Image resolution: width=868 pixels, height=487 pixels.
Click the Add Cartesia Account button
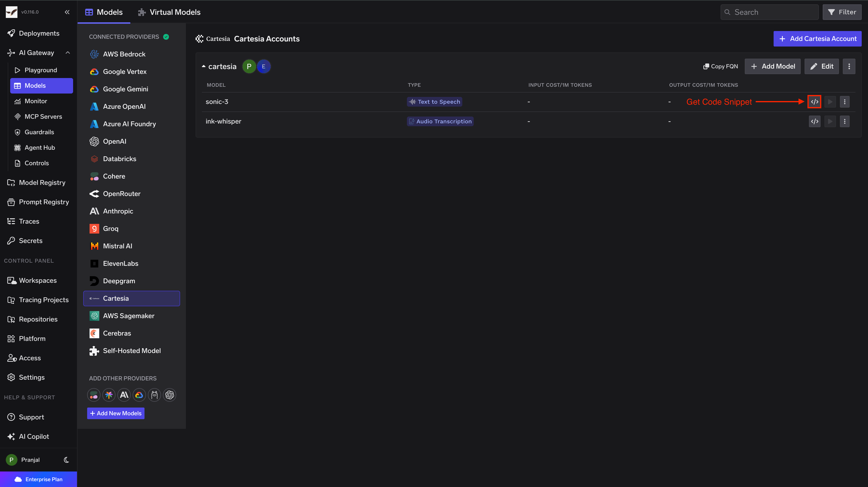(x=817, y=39)
